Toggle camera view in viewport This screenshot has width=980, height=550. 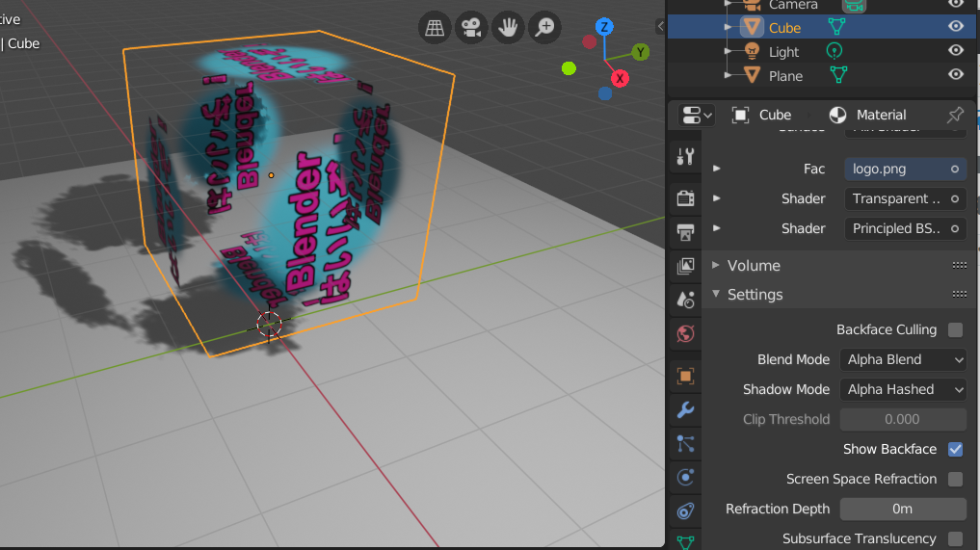[x=471, y=28]
